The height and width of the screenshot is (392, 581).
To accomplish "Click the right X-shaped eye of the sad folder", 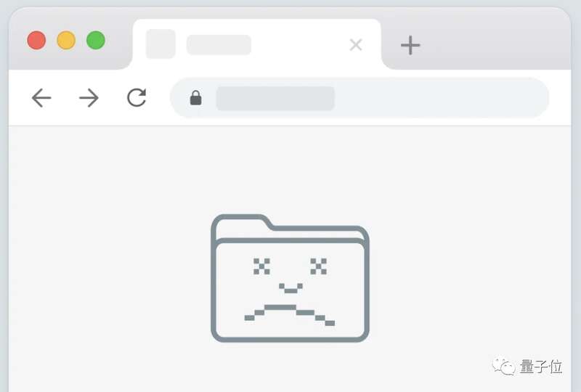I will coord(319,266).
